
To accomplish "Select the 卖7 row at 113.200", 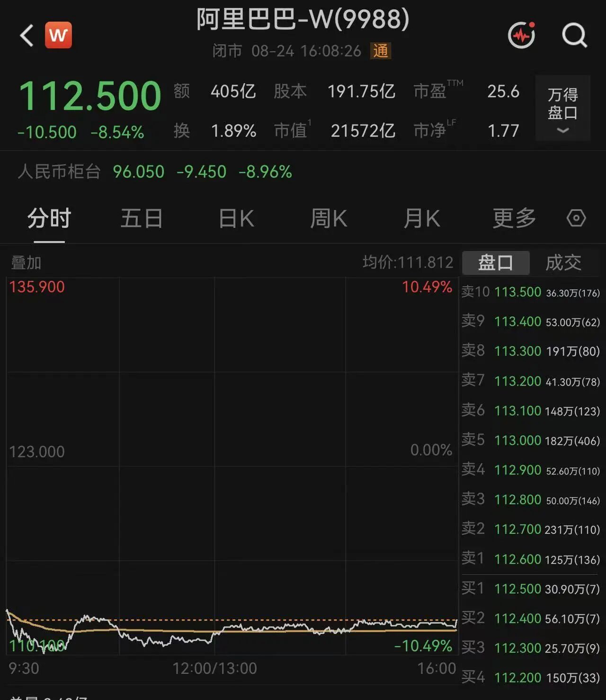I will coord(531,381).
